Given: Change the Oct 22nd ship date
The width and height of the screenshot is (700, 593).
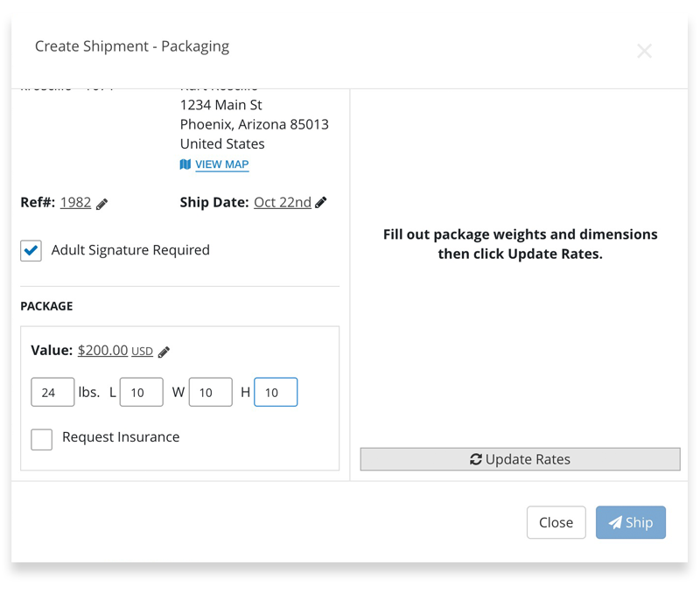Looking at the screenshot, I should point(282,202).
